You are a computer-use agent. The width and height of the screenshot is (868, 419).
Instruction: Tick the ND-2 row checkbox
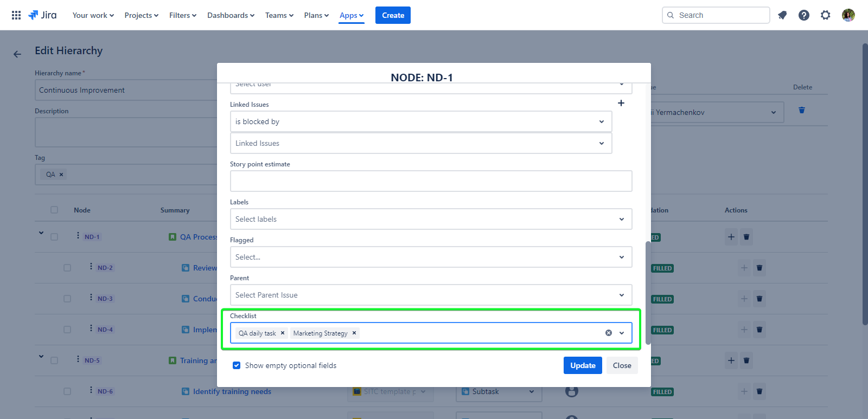click(x=67, y=268)
